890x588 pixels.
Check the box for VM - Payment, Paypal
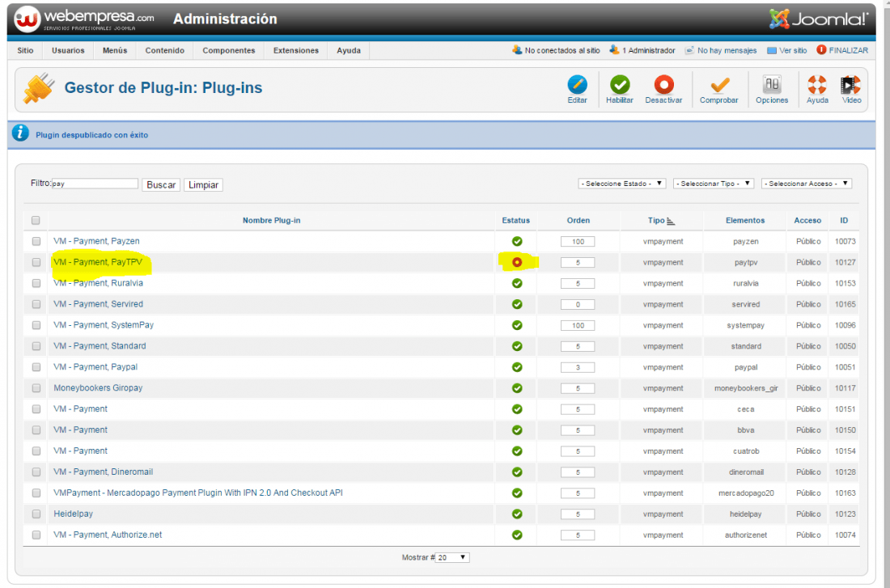coord(36,367)
